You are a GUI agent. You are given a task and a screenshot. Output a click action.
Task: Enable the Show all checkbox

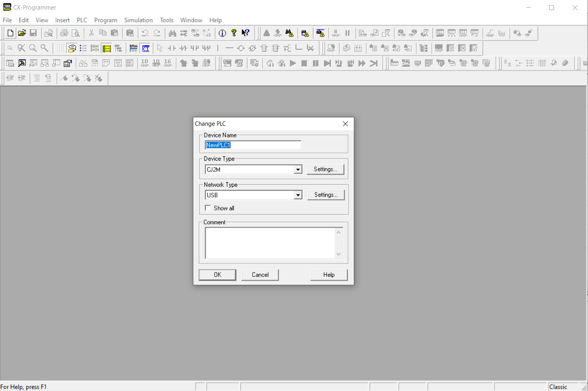(208, 208)
